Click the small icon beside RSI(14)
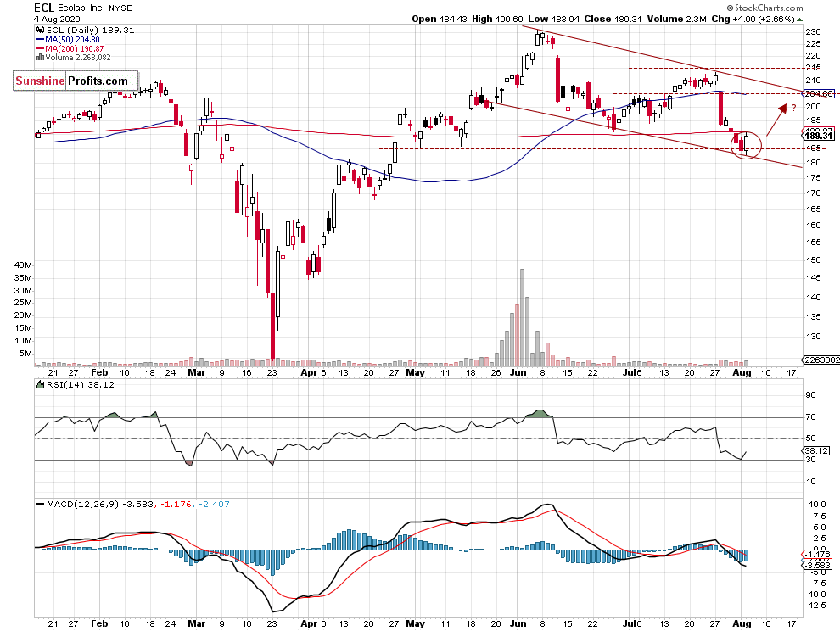840x631 pixels. click(40, 384)
